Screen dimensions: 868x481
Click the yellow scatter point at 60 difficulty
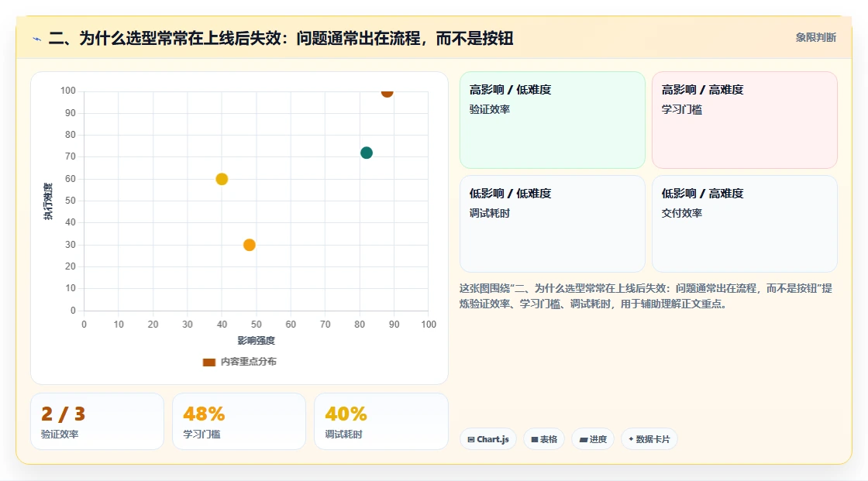pos(222,179)
